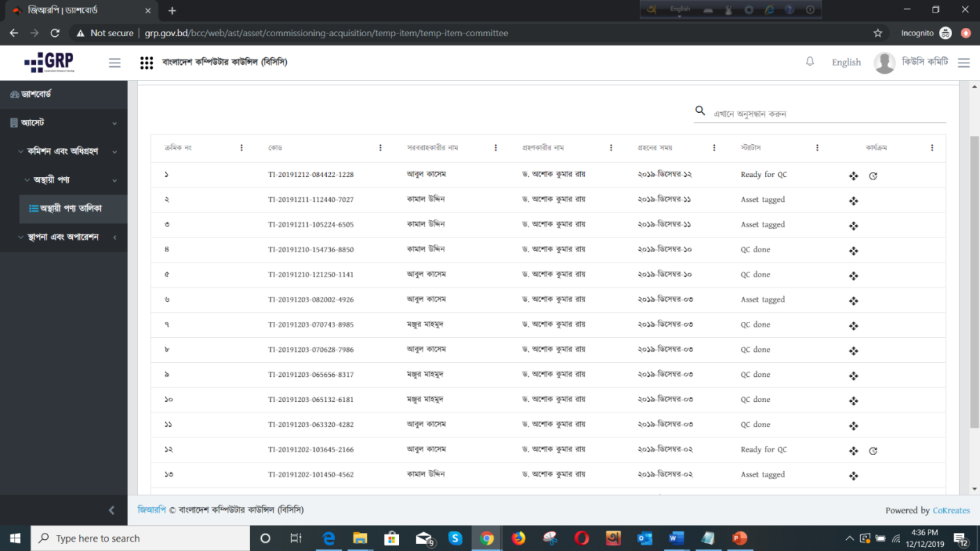This screenshot has height=551, width=980.
Task: Open Firefox from the Windows taskbar
Action: click(x=518, y=538)
